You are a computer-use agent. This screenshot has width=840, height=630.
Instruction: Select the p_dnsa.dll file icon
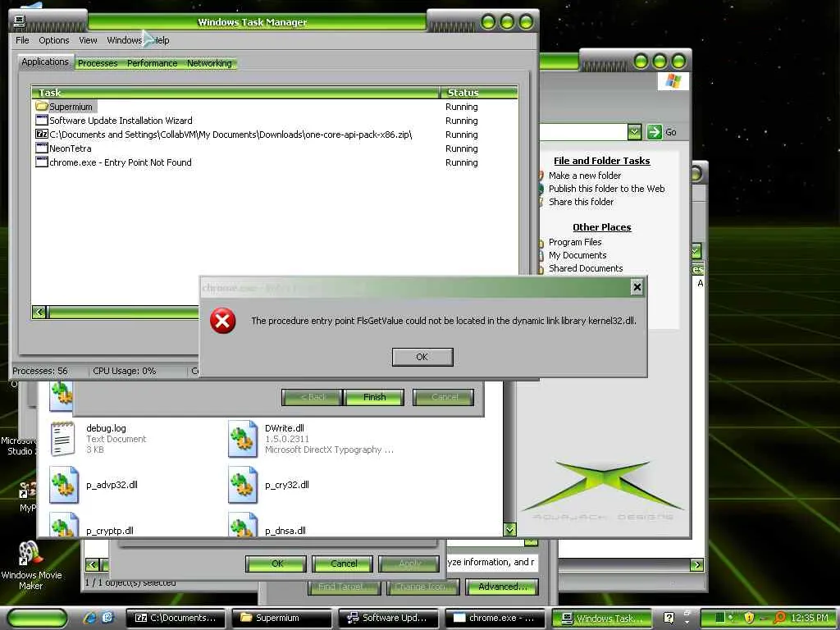[x=242, y=525]
